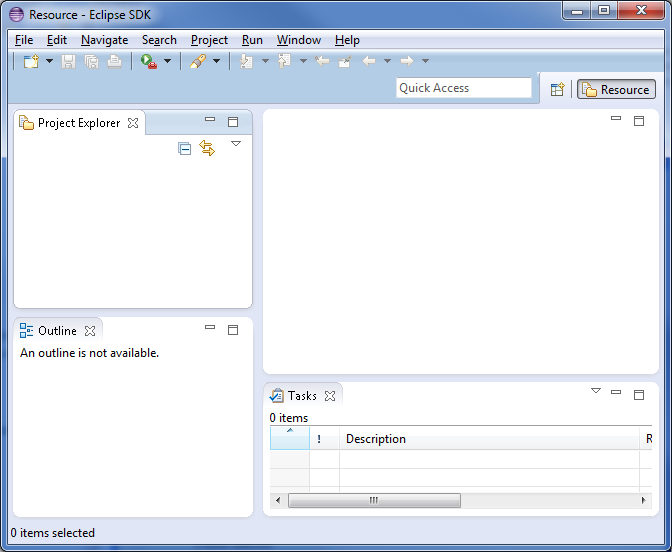The height and width of the screenshot is (552, 672).
Task: Open the Next Annotation dropdown arrow
Action: pyautogui.click(x=265, y=61)
